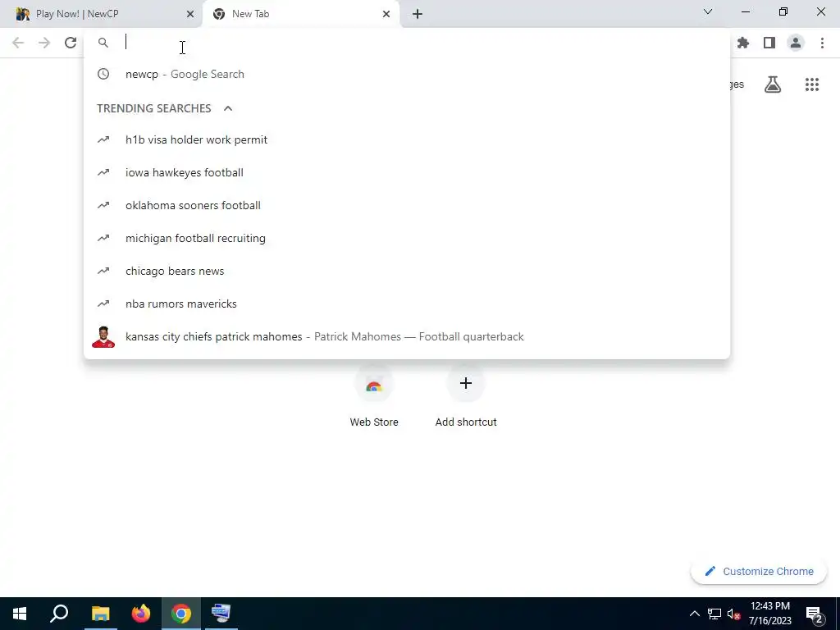
Task: Reload the page with the refresh icon
Action: 71,43
